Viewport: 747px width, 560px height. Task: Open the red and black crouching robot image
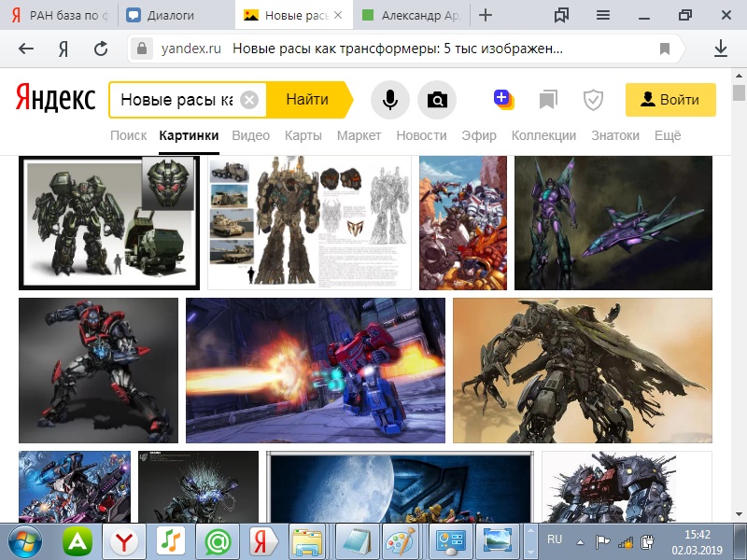click(x=98, y=371)
